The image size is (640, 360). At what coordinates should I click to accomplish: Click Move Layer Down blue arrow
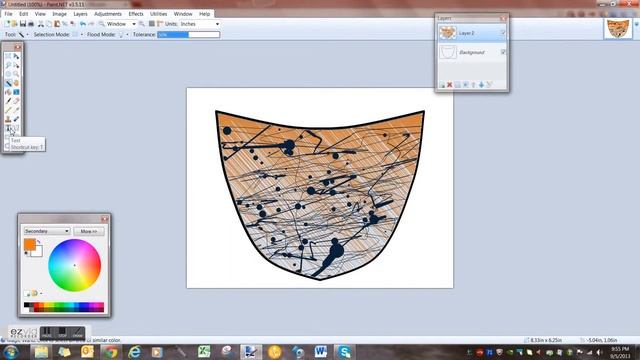481,84
